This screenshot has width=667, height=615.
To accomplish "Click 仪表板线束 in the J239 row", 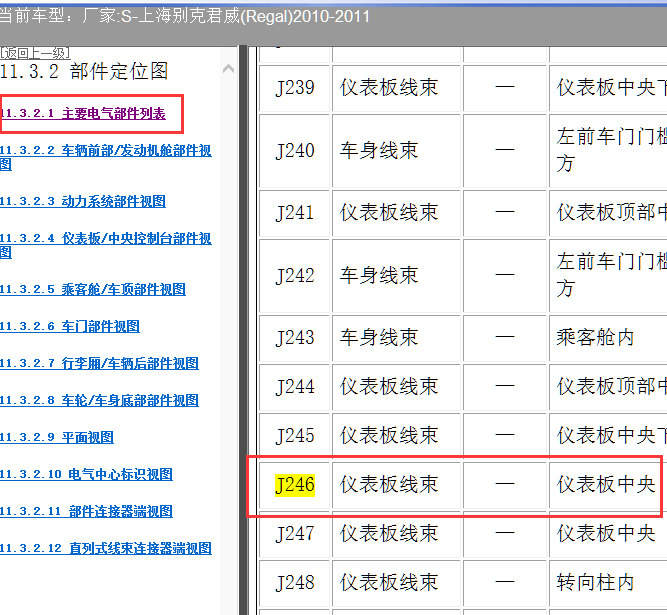I will coord(389,88).
